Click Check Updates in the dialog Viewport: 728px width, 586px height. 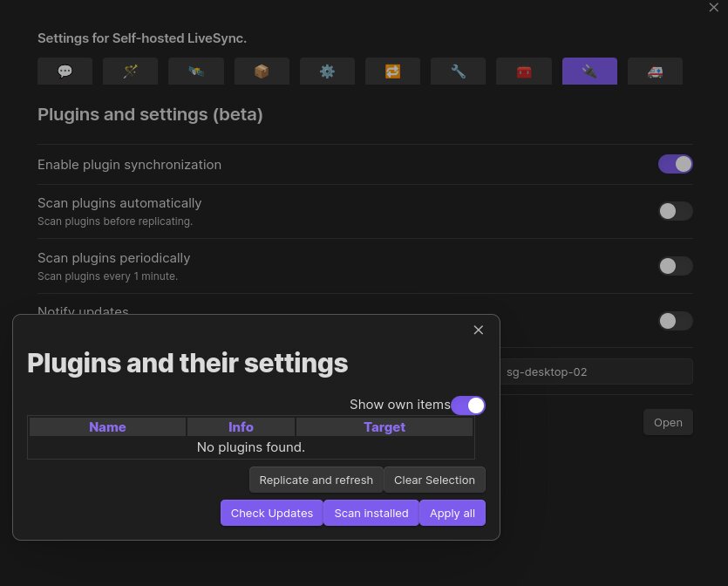click(271, 513)
